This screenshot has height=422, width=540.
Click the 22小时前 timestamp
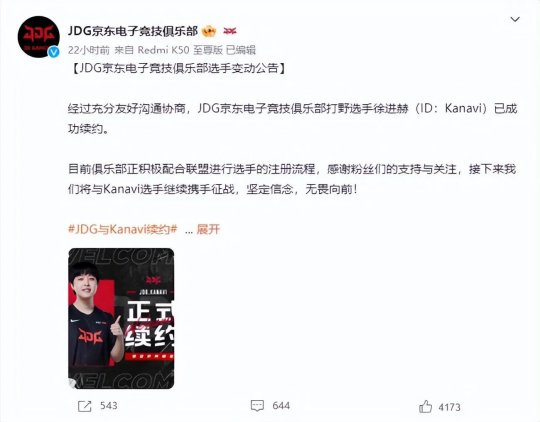(89, 50)
